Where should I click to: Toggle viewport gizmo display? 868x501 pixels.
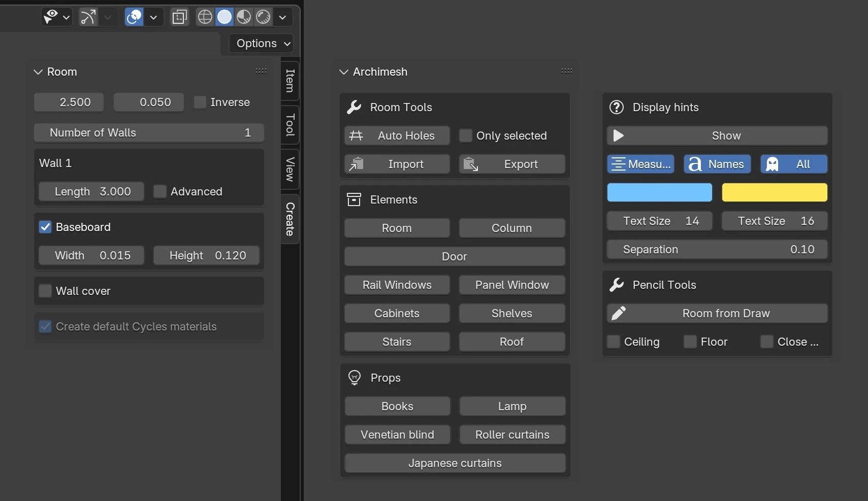[x=88, y=17]
